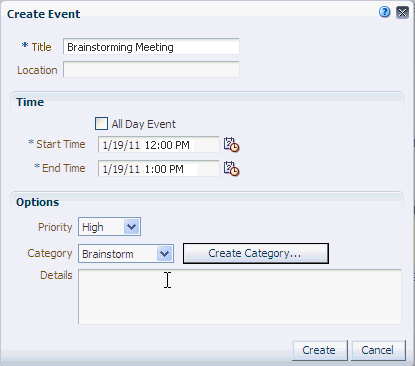Click the Time section header
The height and width of the screenshot is (366, 415).
coord(30,102)
